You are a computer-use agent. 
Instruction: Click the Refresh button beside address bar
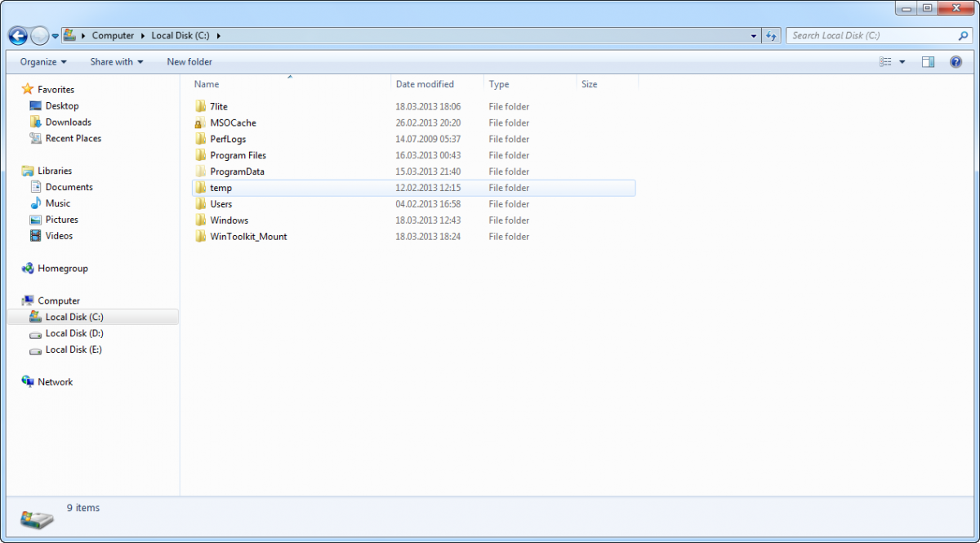(x=771, y=36)
